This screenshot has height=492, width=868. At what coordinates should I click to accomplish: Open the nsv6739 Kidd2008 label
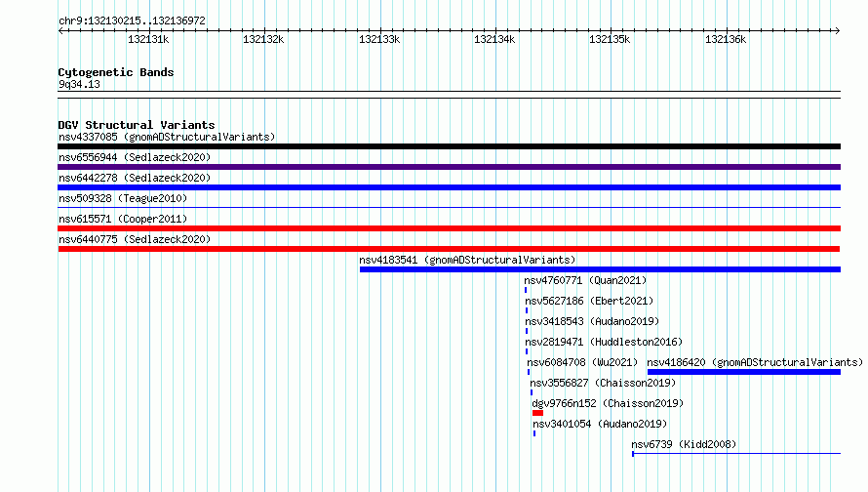(684, 444)
